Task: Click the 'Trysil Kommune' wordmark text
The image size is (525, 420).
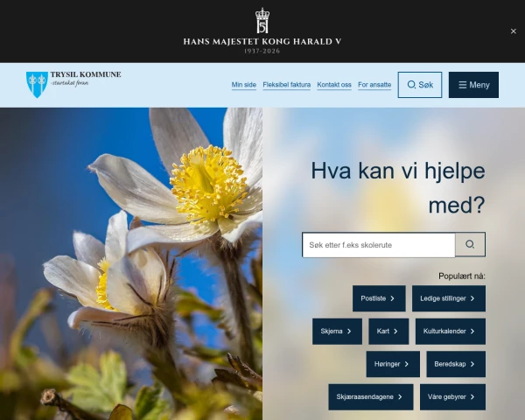Action: [x=86, y=74]
